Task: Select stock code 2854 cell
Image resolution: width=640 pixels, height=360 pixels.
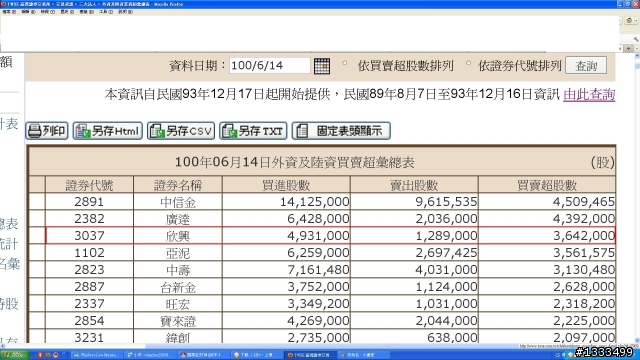Action: click(x=89, y=321)
